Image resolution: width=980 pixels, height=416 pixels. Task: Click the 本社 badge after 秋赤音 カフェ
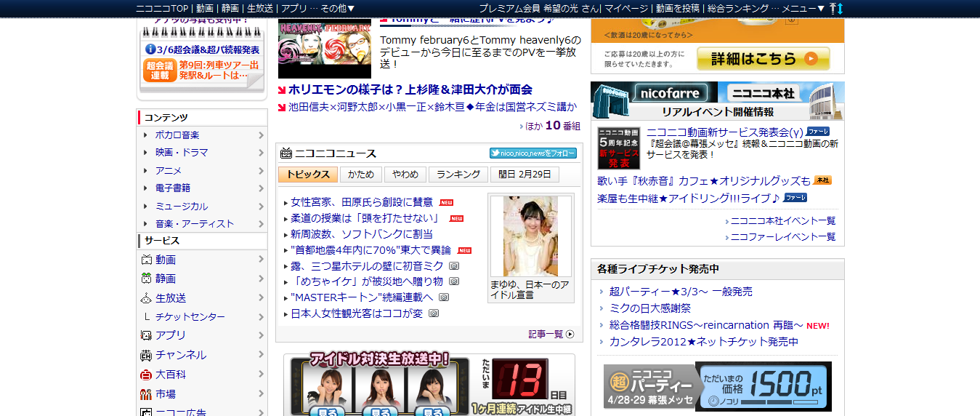[822, 180]
